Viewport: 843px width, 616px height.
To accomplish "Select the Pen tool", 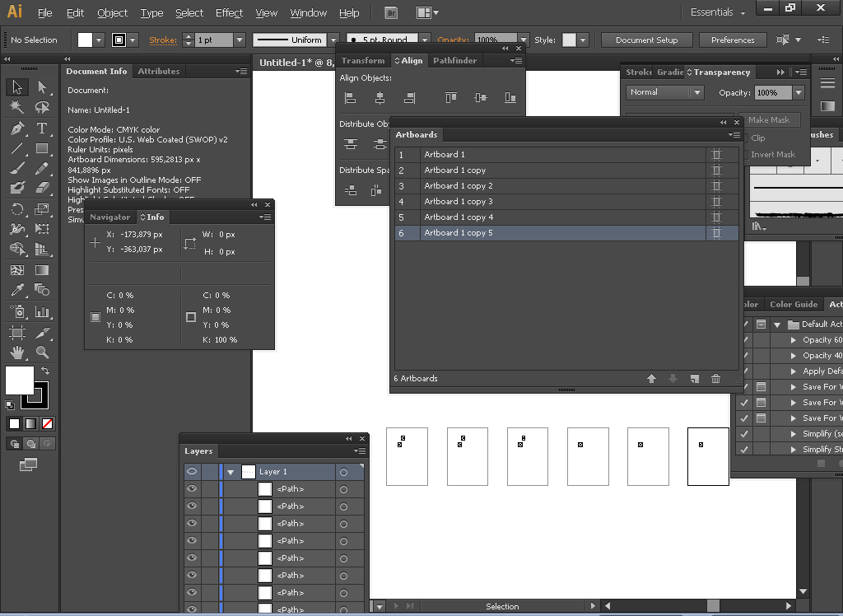I will click(x=17, y=128).
